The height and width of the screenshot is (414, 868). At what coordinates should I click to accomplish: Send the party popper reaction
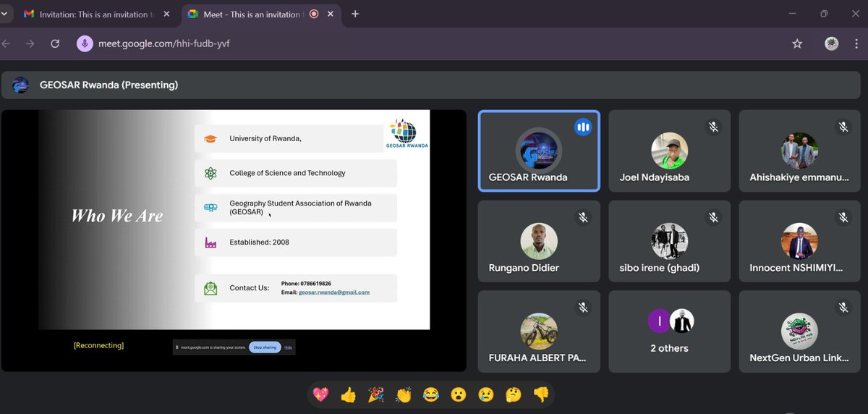point(376,394)
